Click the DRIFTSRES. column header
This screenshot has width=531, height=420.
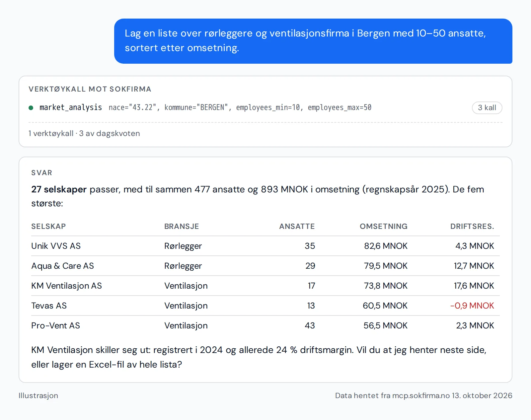coord(472,226)
